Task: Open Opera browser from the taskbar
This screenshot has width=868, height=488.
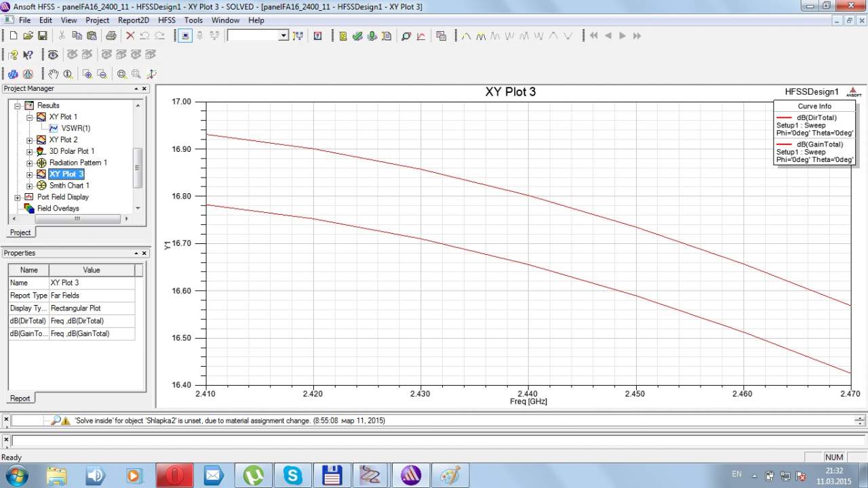Action: click(175, 475)
